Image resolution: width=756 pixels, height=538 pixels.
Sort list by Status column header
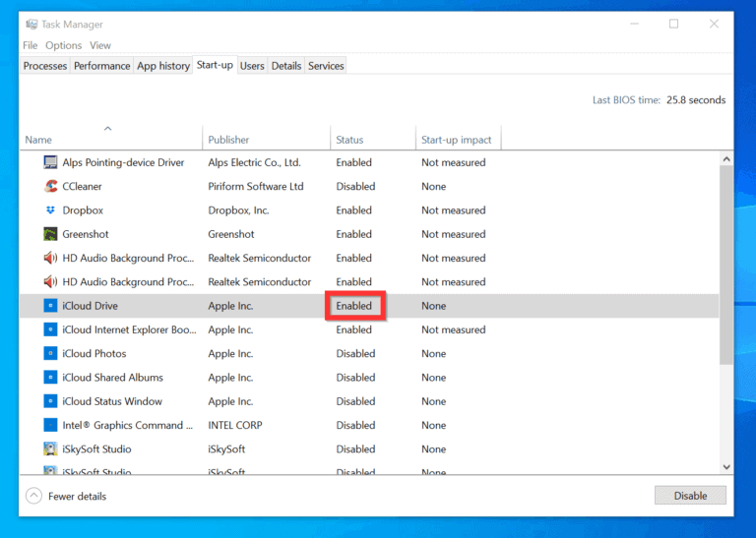[373, 137]
